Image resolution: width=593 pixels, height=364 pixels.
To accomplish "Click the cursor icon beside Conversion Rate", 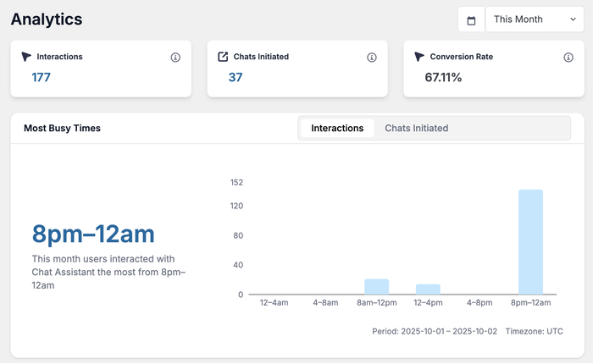I will tap(419, 57).
